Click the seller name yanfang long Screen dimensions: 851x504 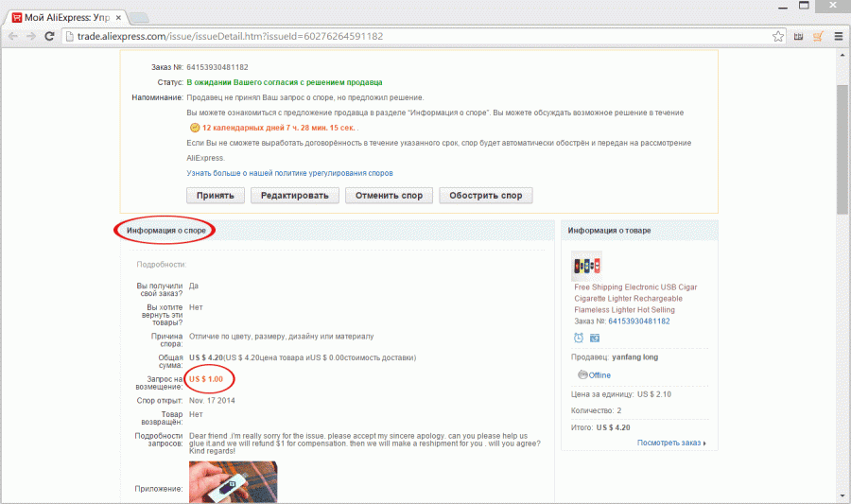click(x=635, y=357)
